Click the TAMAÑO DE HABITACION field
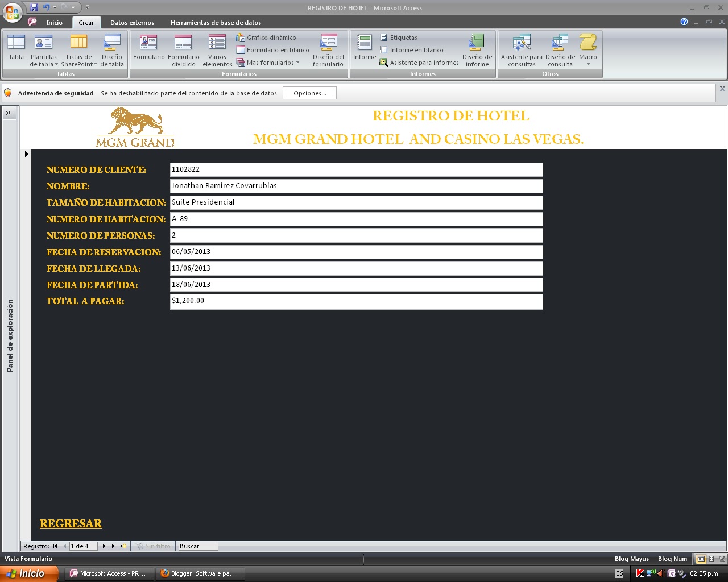 click(x=356, y=202)
